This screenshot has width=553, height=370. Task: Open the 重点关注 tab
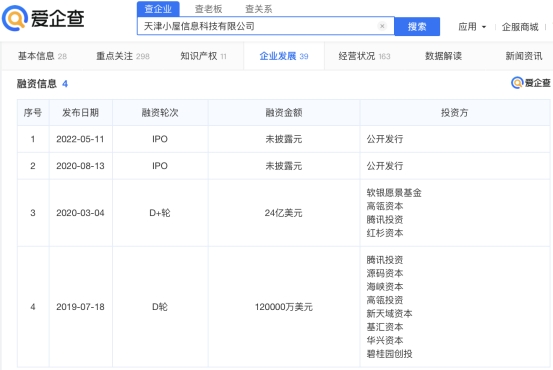[123, 56]
